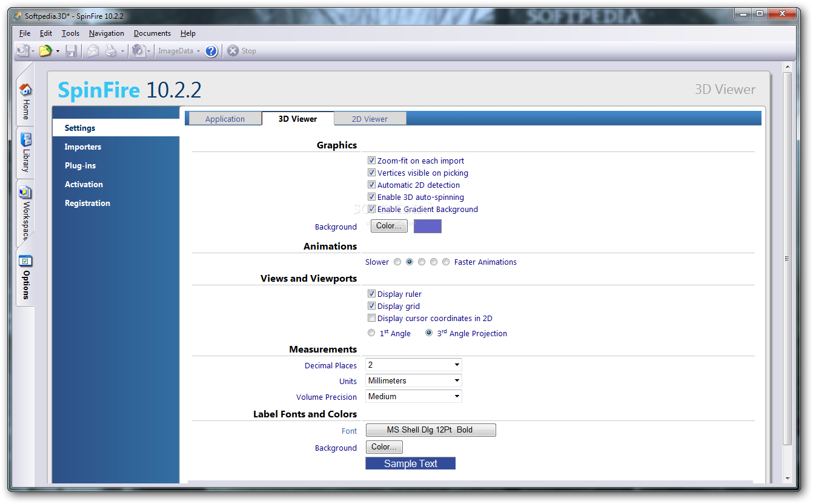Image resolution: width=813 pixels, height=504 pixels.
Task: Open Registration in the sidebar
Action: tap(87, 203)
